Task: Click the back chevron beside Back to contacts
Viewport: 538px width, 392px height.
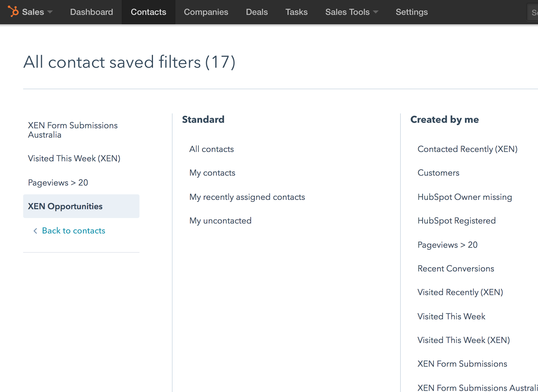Action: pos(35,231)
